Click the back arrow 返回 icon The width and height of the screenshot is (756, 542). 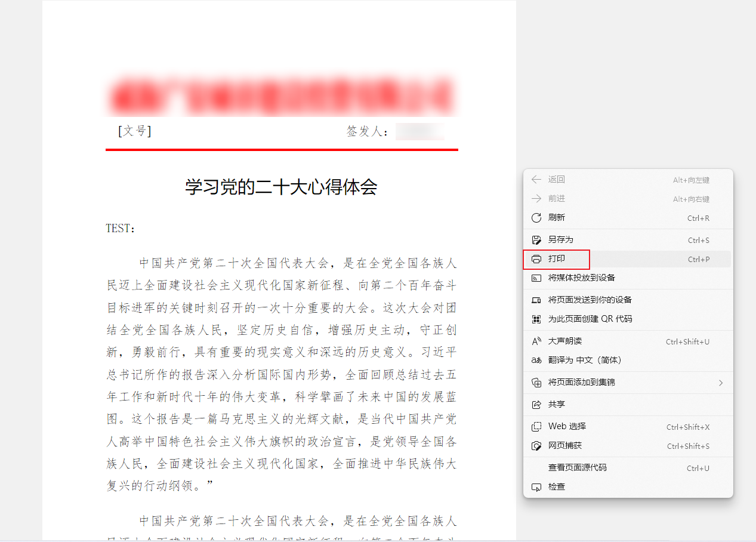(536, 179)
